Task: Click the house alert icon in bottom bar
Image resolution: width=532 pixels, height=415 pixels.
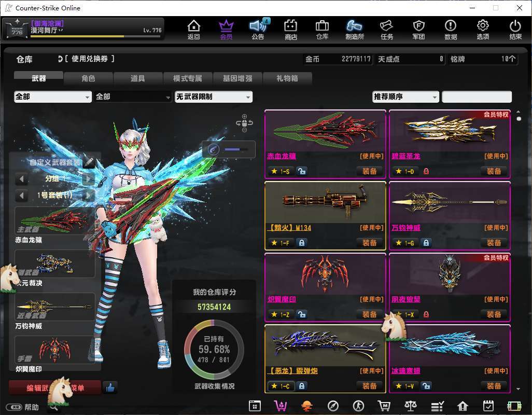Action: pyautogui.click(x=463, y=406)
